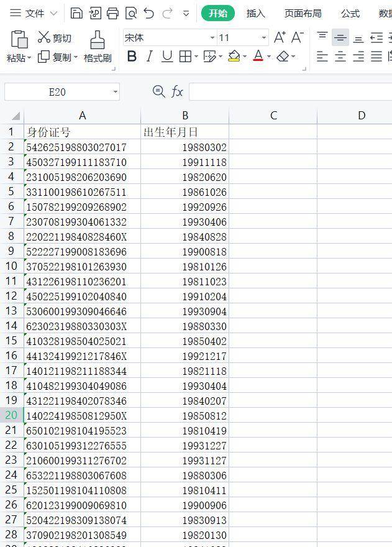Click the increase font size icon

tap(280, 37)
